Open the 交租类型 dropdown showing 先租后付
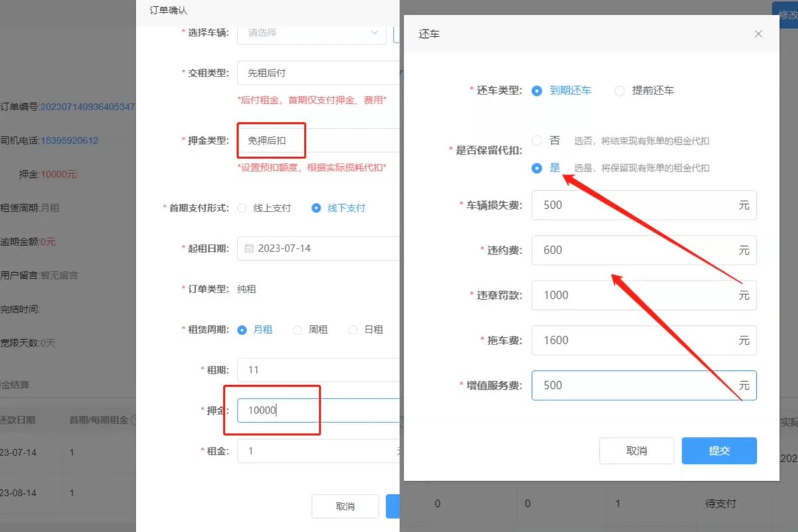This screenshot has width=798, height=532. tap(318, 73)
